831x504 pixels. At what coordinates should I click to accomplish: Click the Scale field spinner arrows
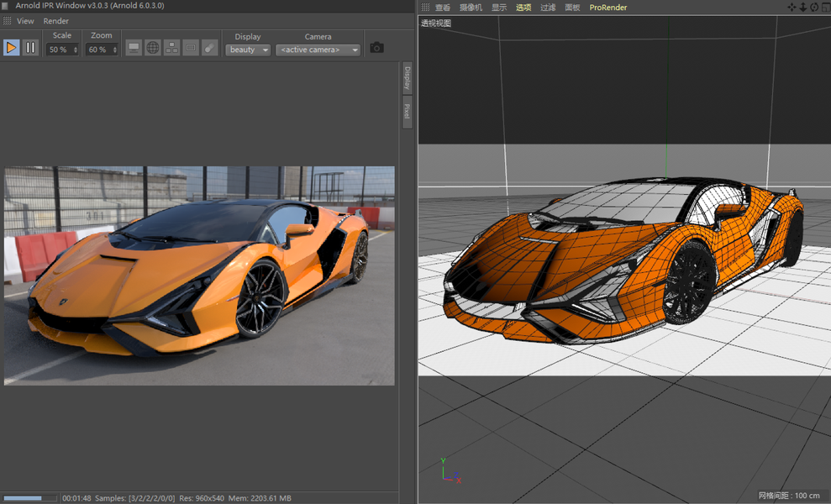(x=76, y=50)
